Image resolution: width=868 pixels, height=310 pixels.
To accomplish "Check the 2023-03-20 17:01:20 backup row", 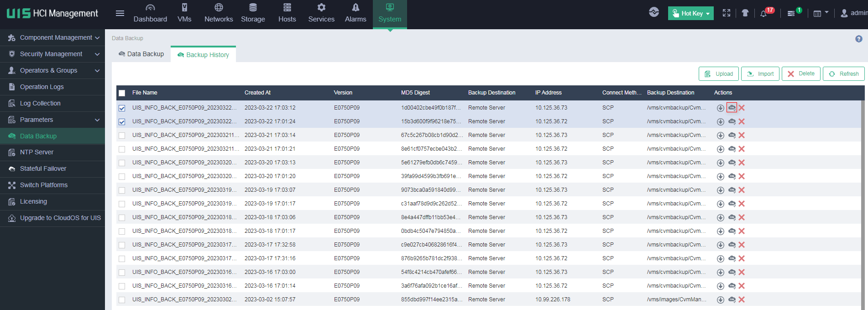I will coord(122,177).
